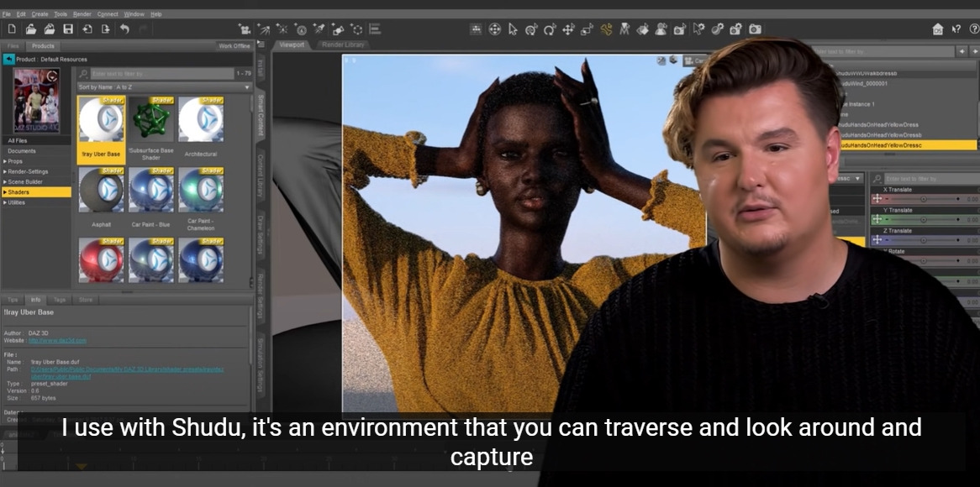Click the Save floppy disk icon
The image size is (980, 487).
point(68,29)
